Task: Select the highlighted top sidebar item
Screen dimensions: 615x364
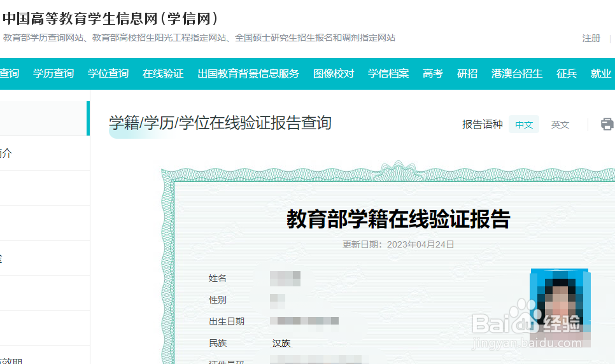Action: pyautogui.click(x=45, y=118)
